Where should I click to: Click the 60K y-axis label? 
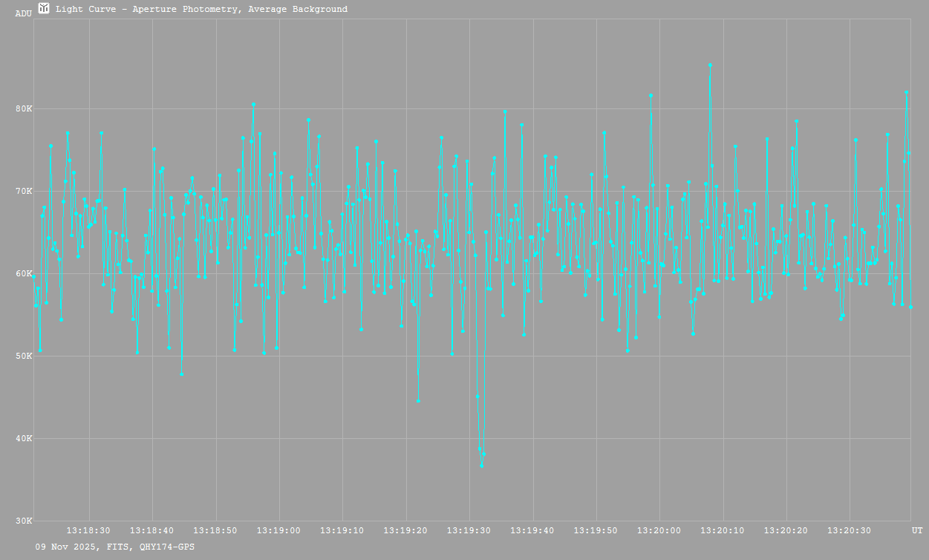pos(24,274)
